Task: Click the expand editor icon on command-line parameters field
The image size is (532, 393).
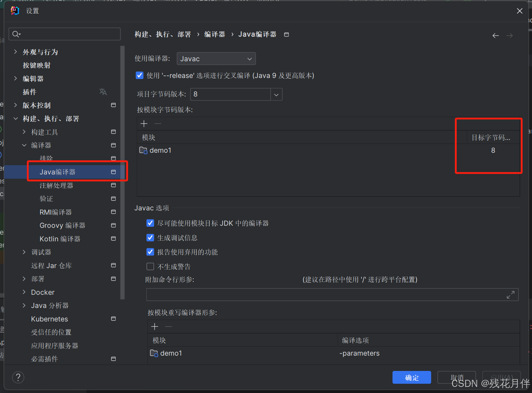Action: click(x=511, y=294)
